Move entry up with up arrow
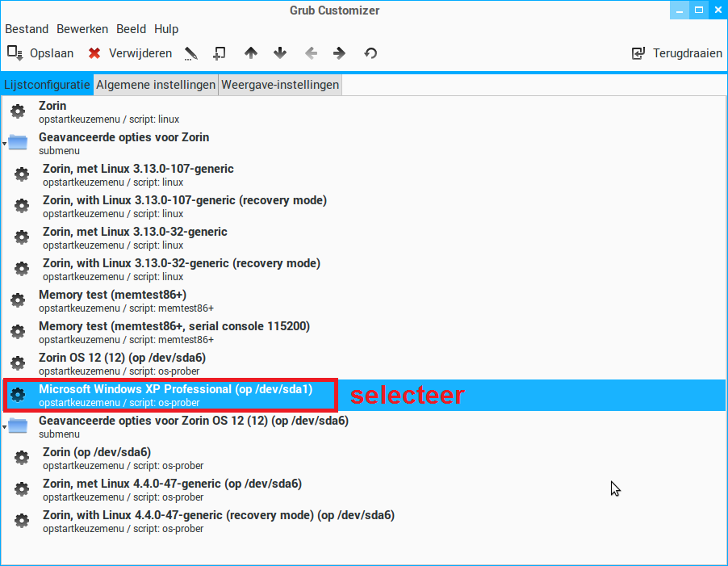Viewport: 728px width, 566px height. [x=251, y=53]
